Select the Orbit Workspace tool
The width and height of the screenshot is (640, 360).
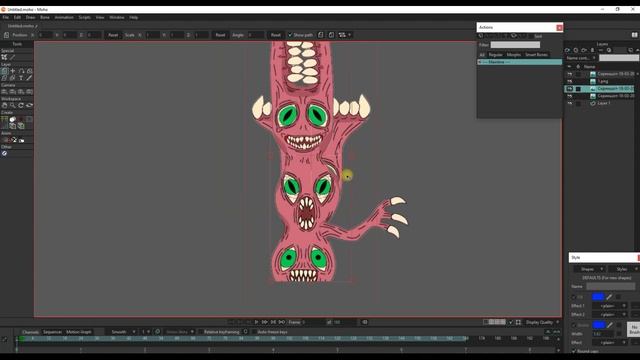click(x=29, y=105)
